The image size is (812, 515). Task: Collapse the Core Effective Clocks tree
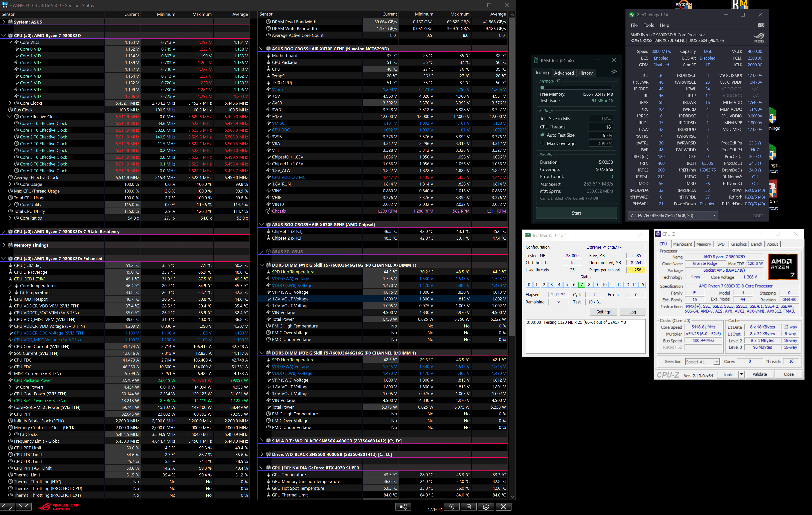[10, 117]
